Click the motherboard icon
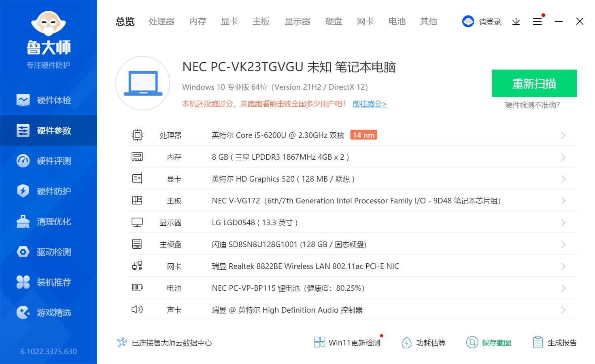The height and width of the screenshot is (364, 595). click(137, 200)
